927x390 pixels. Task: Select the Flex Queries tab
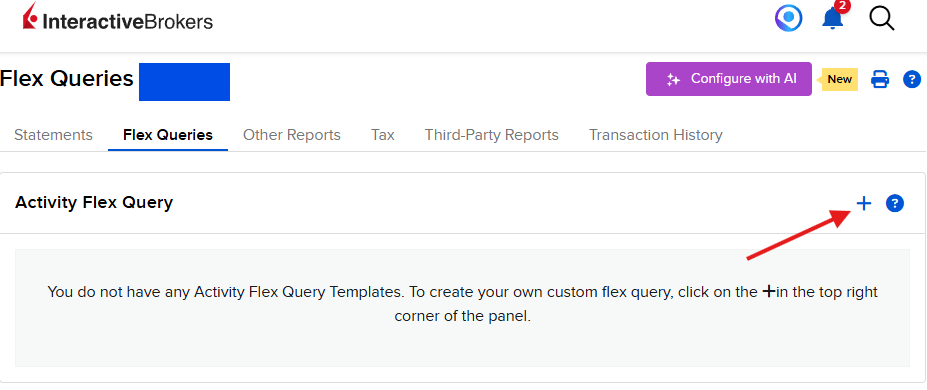168,135
